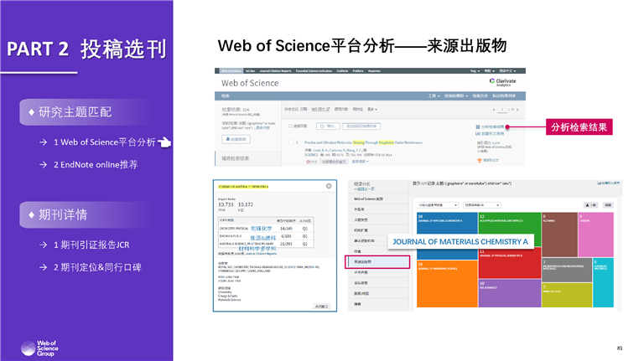The height and width of the screenshot is (361, 644).
Task: Click the Clarivate Analytics logo
Action: (x=503, y=82)
